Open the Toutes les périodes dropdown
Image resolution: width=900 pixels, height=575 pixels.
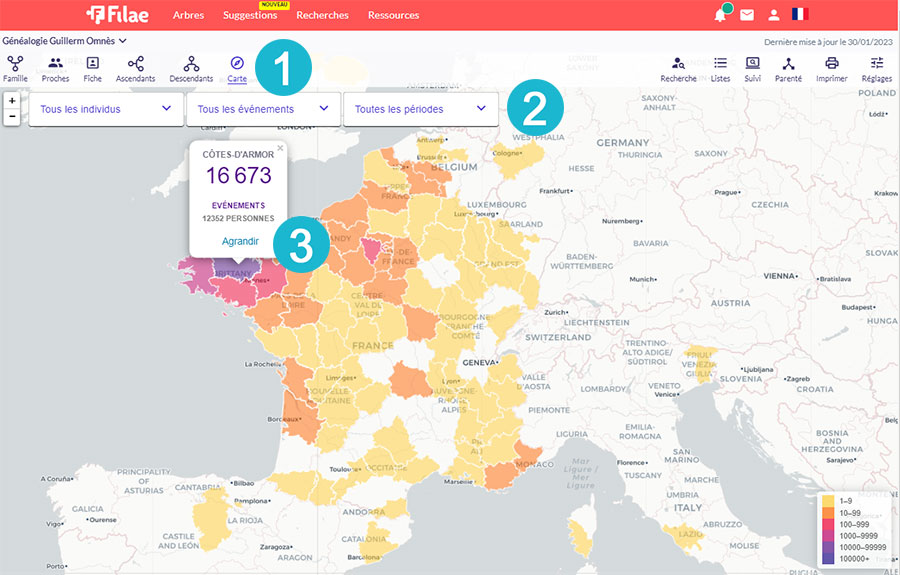[420, 108]
